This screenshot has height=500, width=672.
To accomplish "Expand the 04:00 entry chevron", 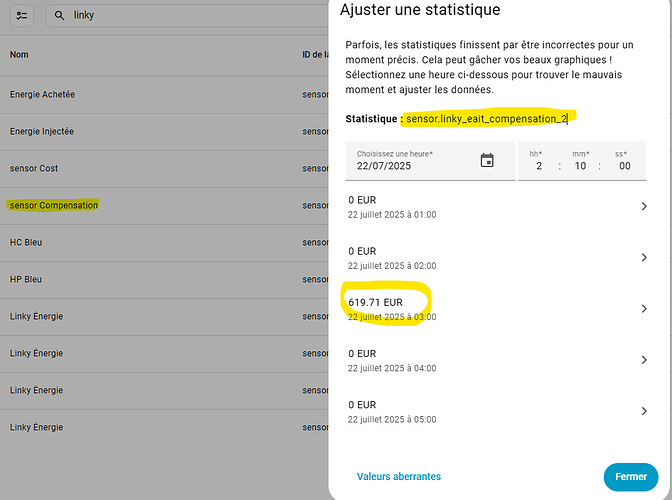I will (x=643, y=360).
